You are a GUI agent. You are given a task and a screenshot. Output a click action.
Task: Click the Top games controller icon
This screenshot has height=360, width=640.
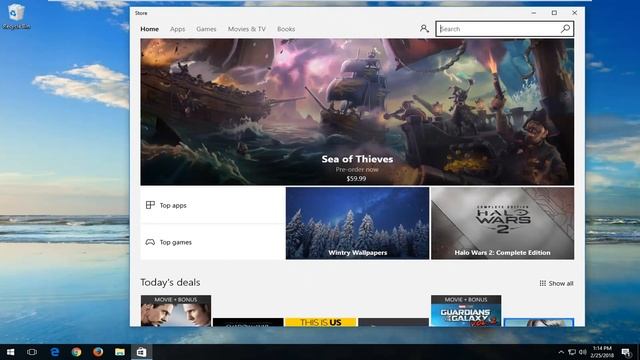(x=150, y=242)
